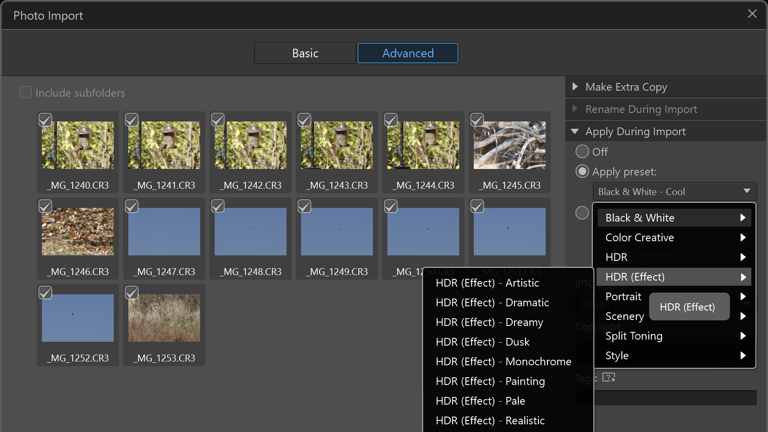Screen dimensions: 768x432
Task: Collapse the Apply During Import section
Action: (666, 131)
